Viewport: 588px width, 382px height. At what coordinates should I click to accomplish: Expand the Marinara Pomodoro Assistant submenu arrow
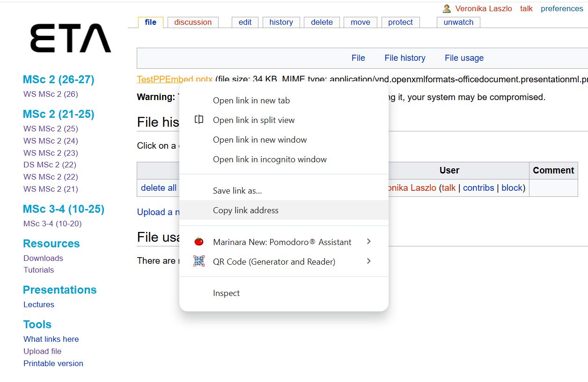(369, 241)
